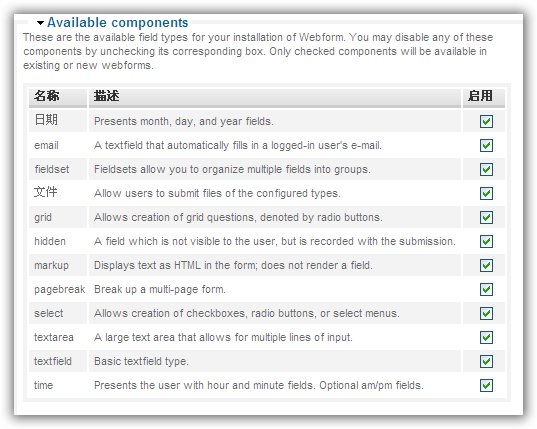Viewport: 537px width, 429px height.
Task: Disable the email component checkbox
Action: click(486, 145)
